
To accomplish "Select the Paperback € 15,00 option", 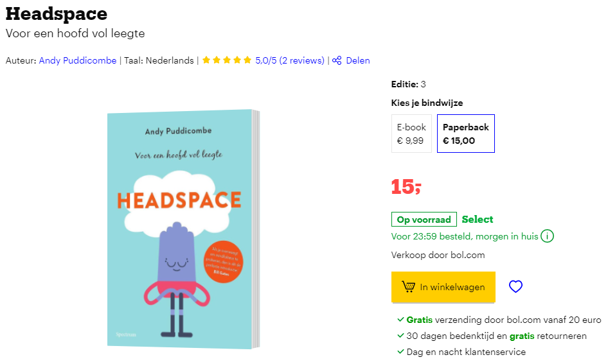I will (466, 134).
